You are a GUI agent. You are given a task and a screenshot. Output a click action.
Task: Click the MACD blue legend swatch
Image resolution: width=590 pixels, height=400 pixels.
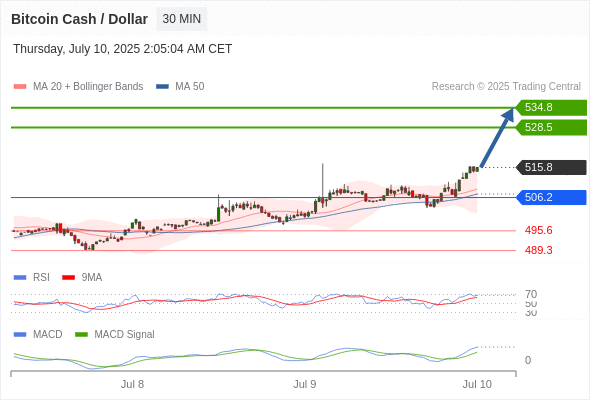click(x=20, y=335)
